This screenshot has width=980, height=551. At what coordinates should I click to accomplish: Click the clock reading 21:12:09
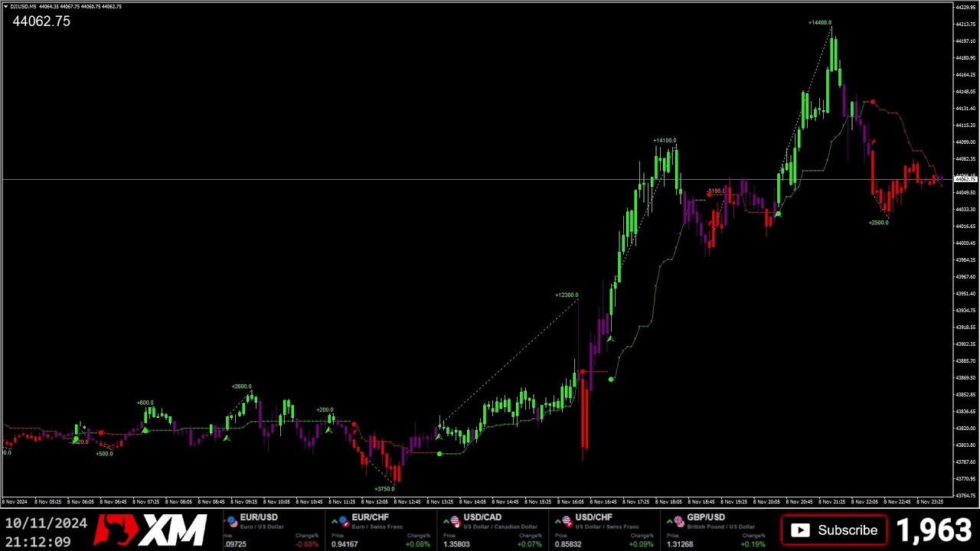[x=38, y=542]
